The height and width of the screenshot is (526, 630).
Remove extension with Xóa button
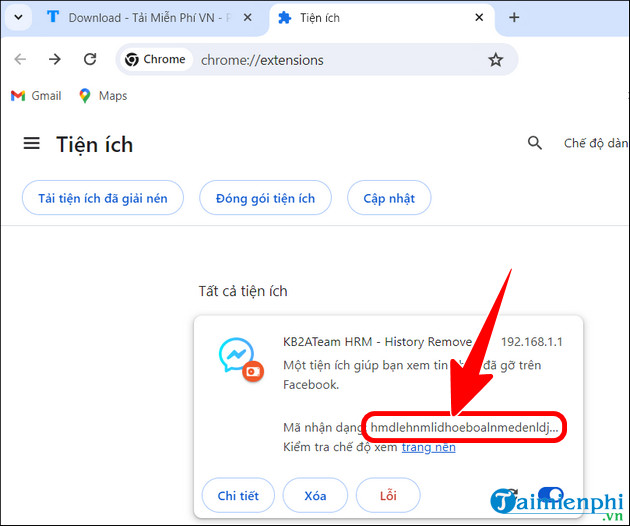tap(315, 495)
